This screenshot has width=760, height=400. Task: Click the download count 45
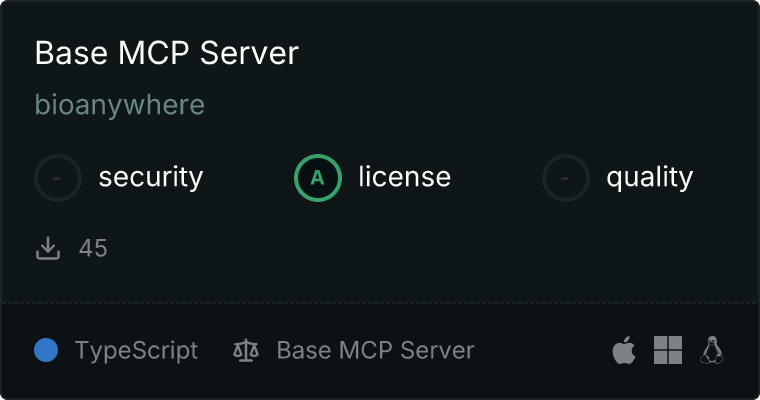[x=93, y=248]
